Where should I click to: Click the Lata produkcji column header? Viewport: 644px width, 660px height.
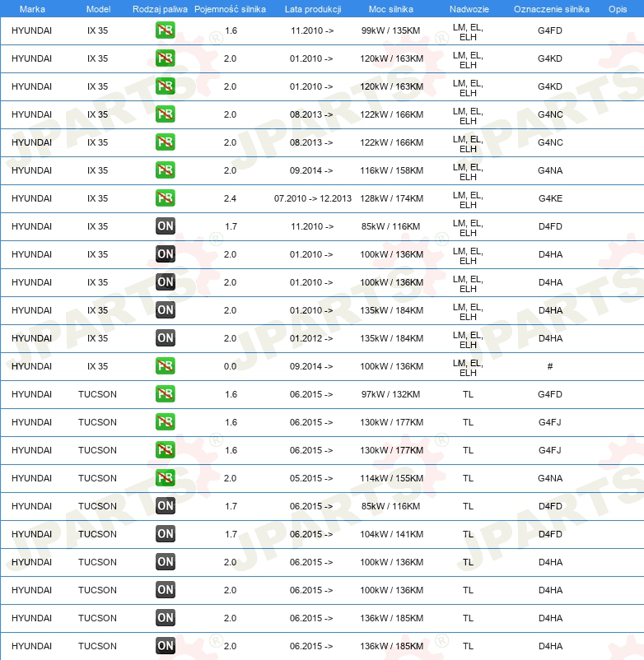pos(313,9)
